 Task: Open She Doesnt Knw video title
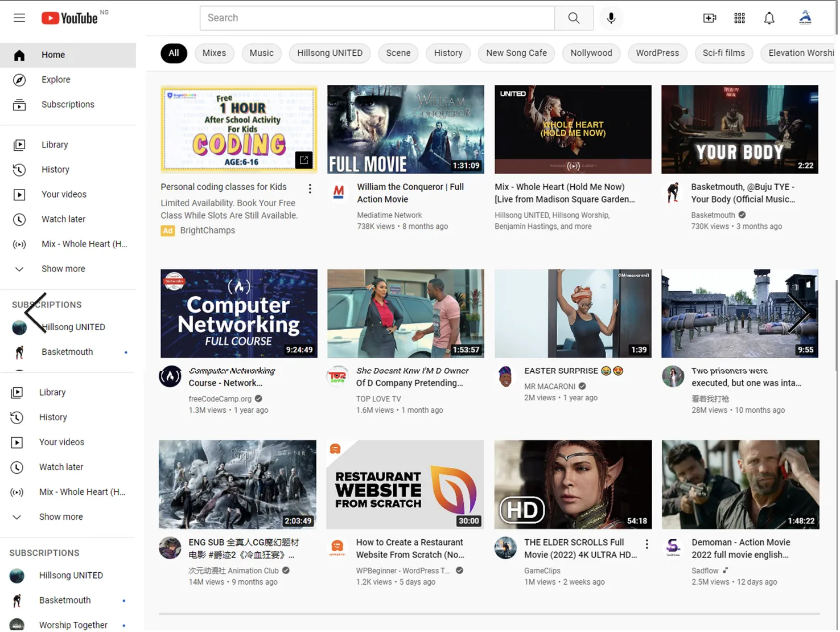click(x=414, y=377)
